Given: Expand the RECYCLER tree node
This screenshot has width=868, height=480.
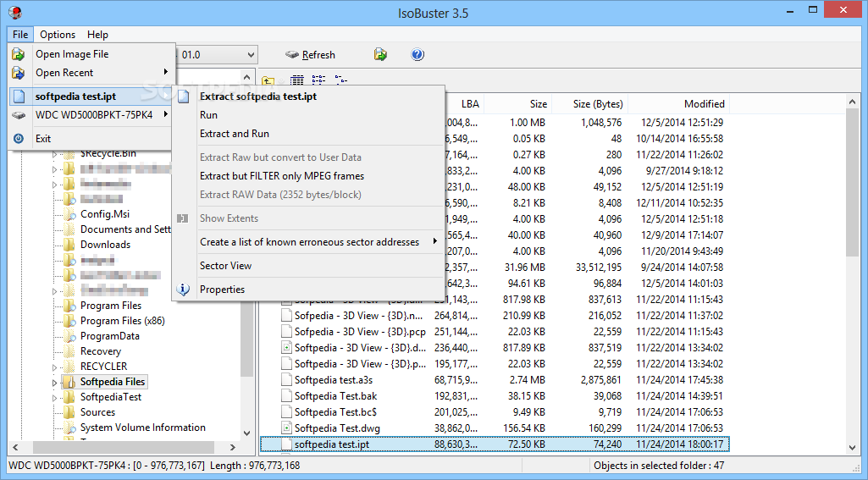Looking at the screenshot, I should click(54, 367).
